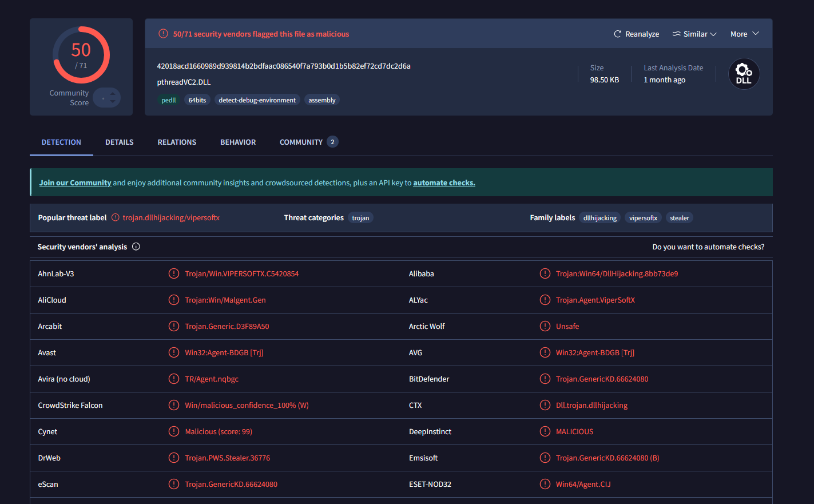Click the trojan threat category tag
814x504 pixels.
[360, 218]
